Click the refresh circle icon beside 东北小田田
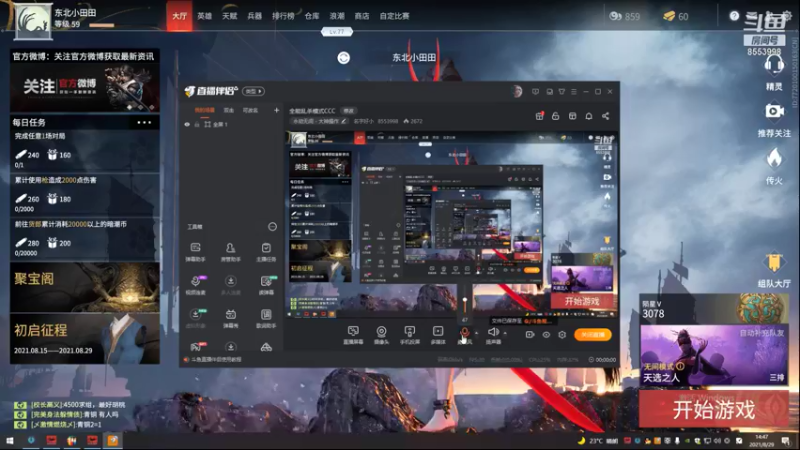The image size is (800, 450). 343,58
